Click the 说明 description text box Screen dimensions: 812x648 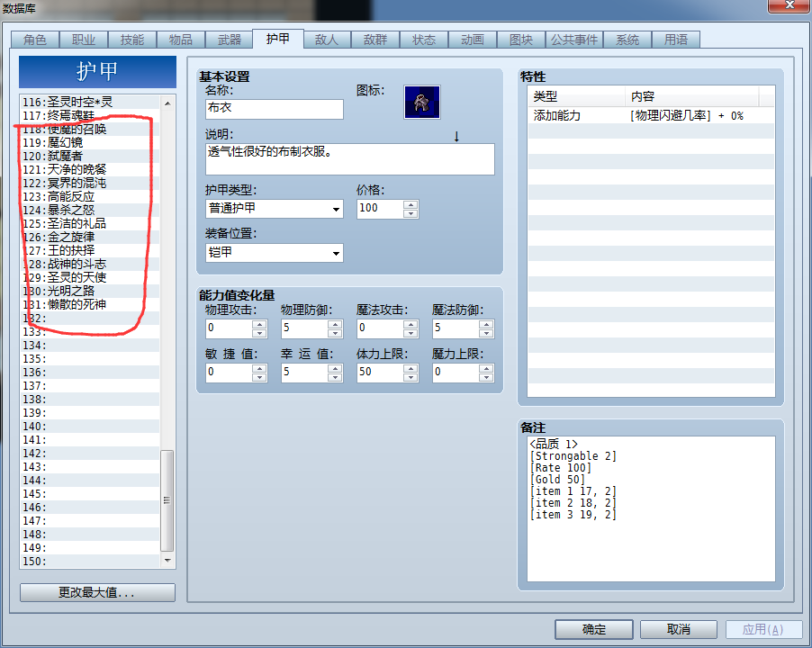pyautogui.click(x=350, y=159)
